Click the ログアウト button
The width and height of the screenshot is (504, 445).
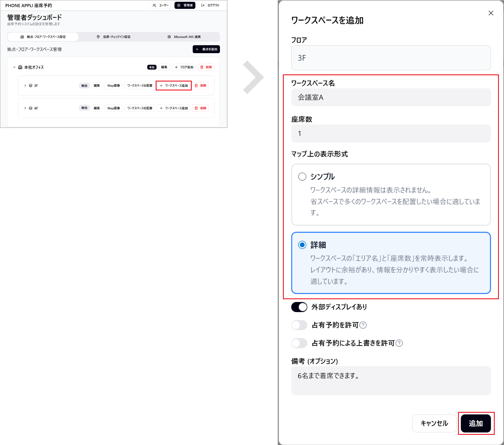210,5
